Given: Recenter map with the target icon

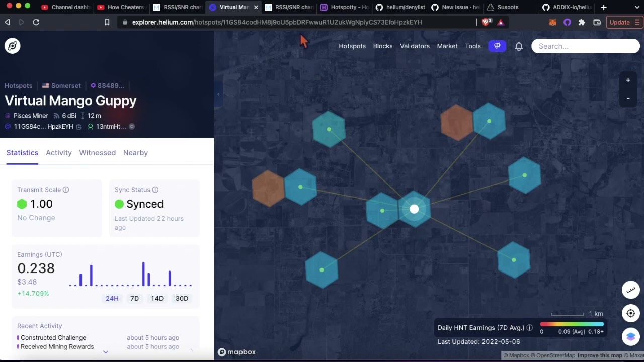Looking at the screenshot, I should [631, 313].
